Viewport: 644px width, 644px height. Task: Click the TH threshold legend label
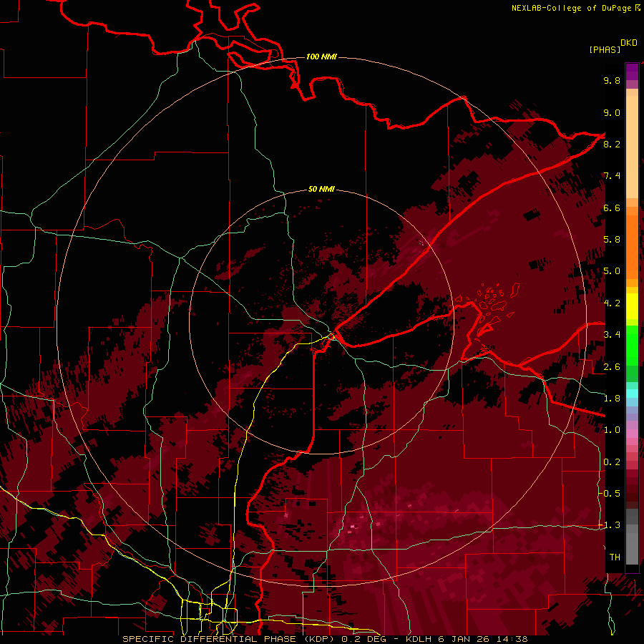click(615, 557)
